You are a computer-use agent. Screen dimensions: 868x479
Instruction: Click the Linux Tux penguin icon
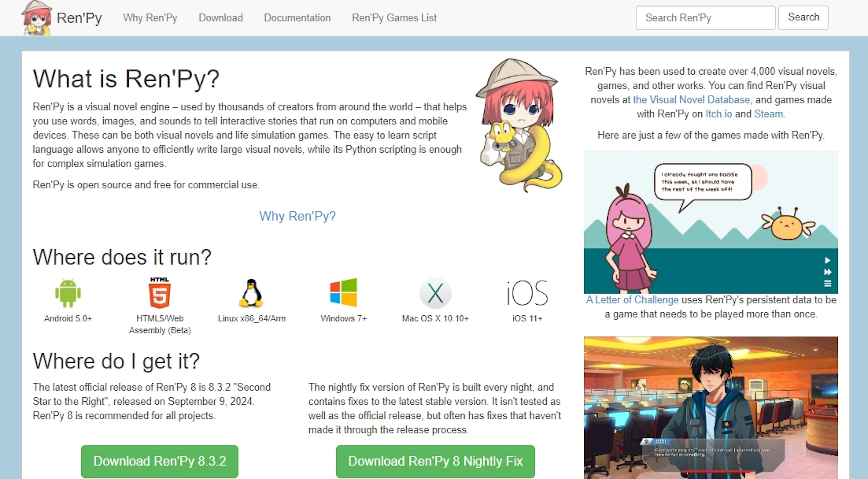pos(251,293)
